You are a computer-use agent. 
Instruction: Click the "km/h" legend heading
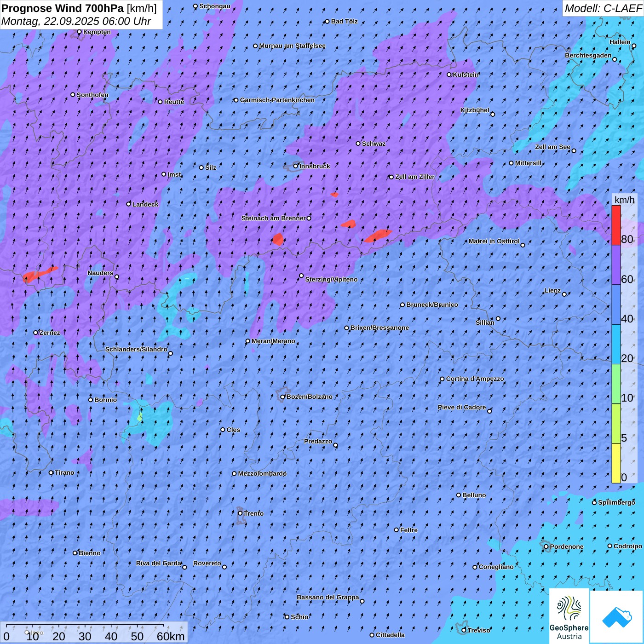point(624,199)
